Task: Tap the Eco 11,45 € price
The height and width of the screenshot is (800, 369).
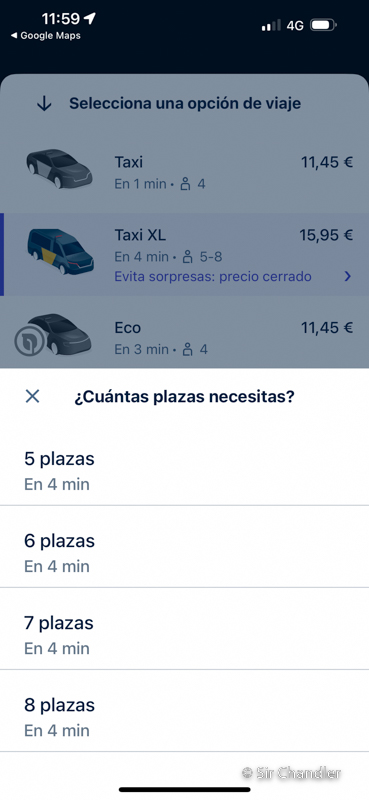Action: pyautogui.click(x=327, y=328)
